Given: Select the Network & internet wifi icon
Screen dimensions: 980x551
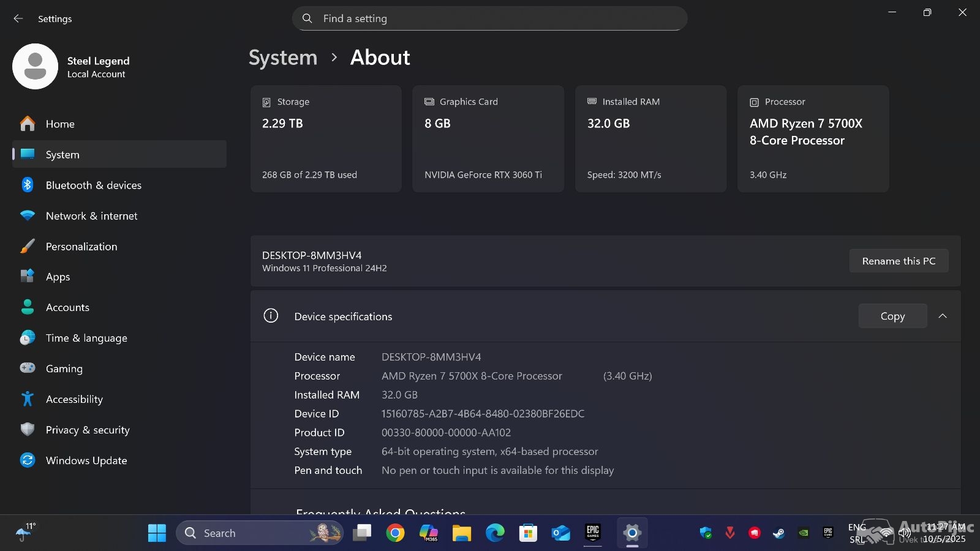Looking at the screenshot, I should pos(28,216).
